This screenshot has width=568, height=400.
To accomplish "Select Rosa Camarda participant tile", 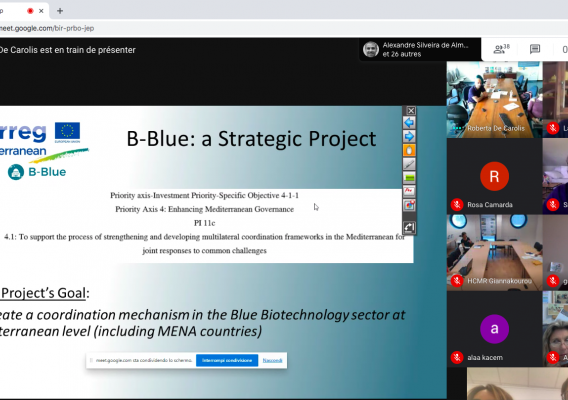I will 494,176.
